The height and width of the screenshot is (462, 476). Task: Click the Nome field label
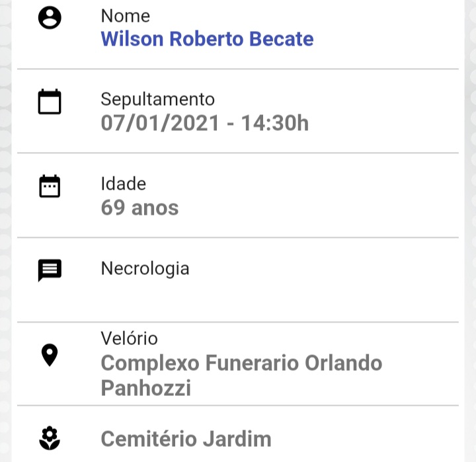click(x=126, y=16)
